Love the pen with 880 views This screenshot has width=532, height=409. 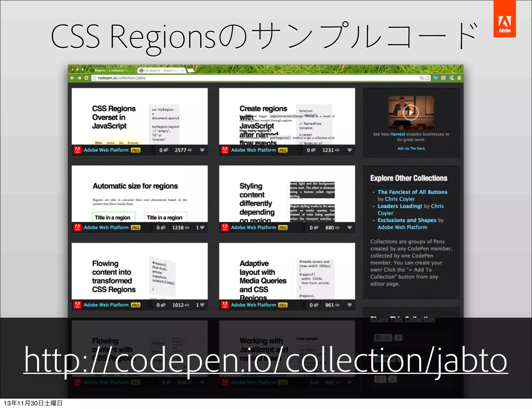tap(349, 228)
